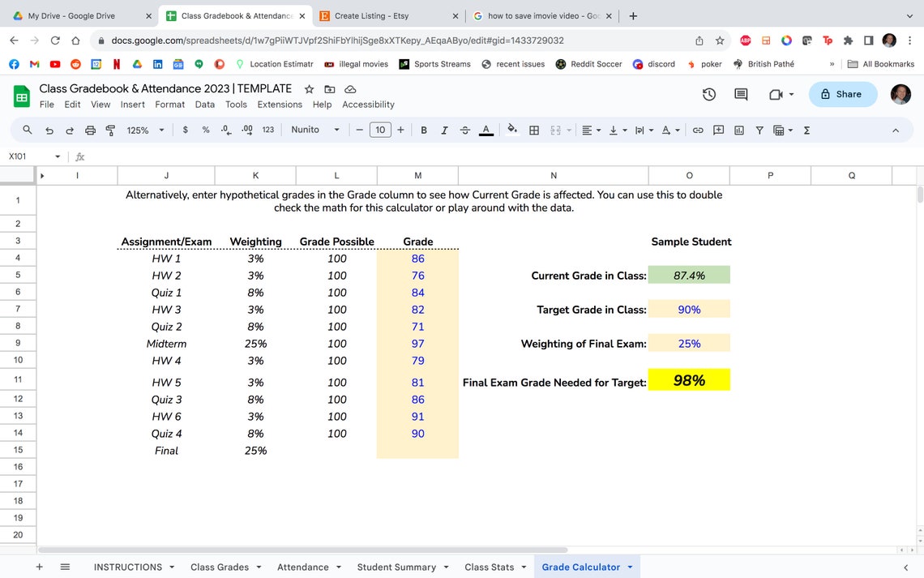Click the Create a filter icon
924x578 pixels.
pyautogui.click(x=759, y=130)
